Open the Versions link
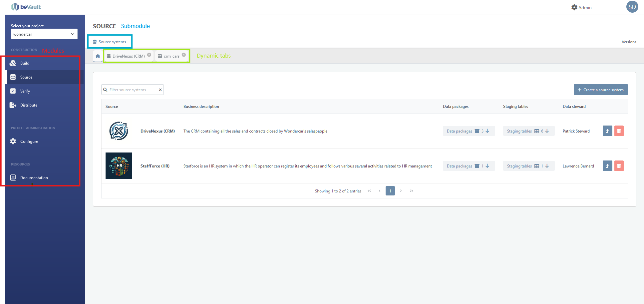This screenshot has height=304, width=644. (x=629, y=42)
